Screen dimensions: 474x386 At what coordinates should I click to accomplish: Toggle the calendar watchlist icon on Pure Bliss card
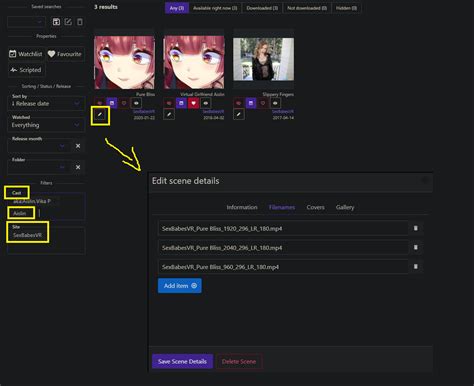pyautogui.click(x=112, y=103)
